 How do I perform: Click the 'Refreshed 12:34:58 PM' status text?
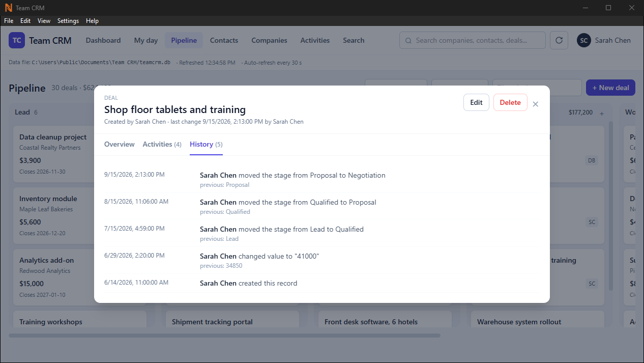pos(206,63)
